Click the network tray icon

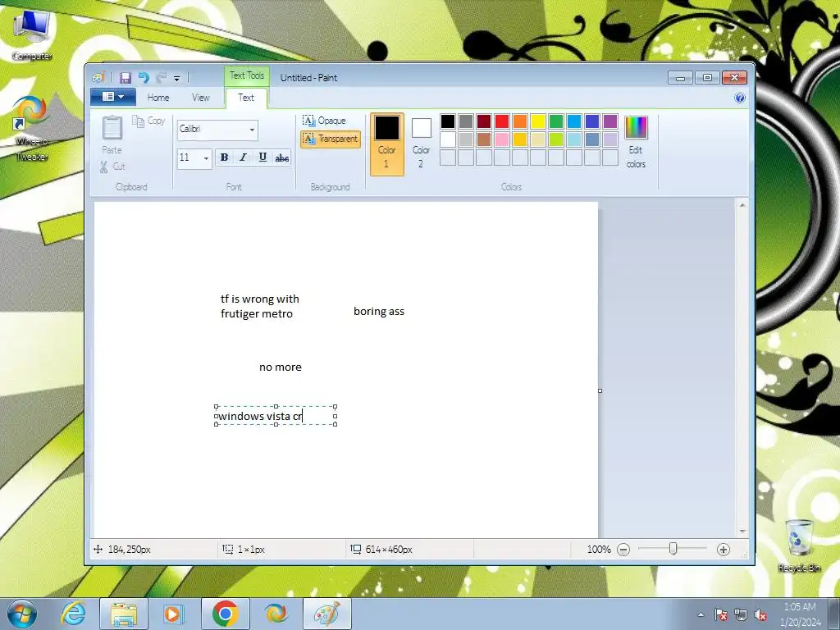741,614
